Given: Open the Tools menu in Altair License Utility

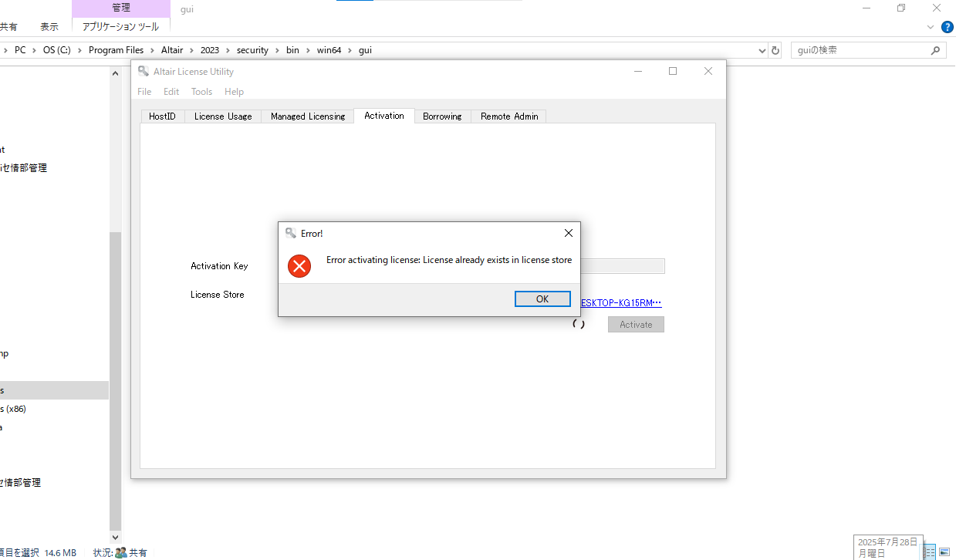Looking at the screenshot, I should pos(201,91).
